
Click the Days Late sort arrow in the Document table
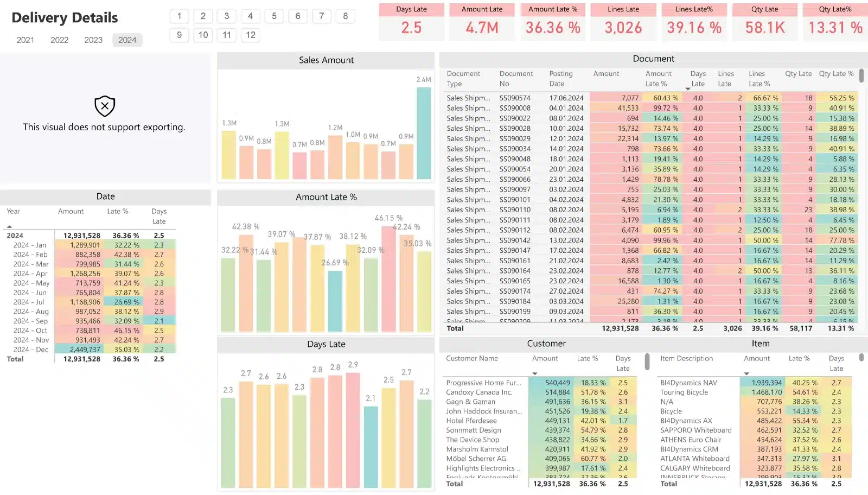point(688,88)
